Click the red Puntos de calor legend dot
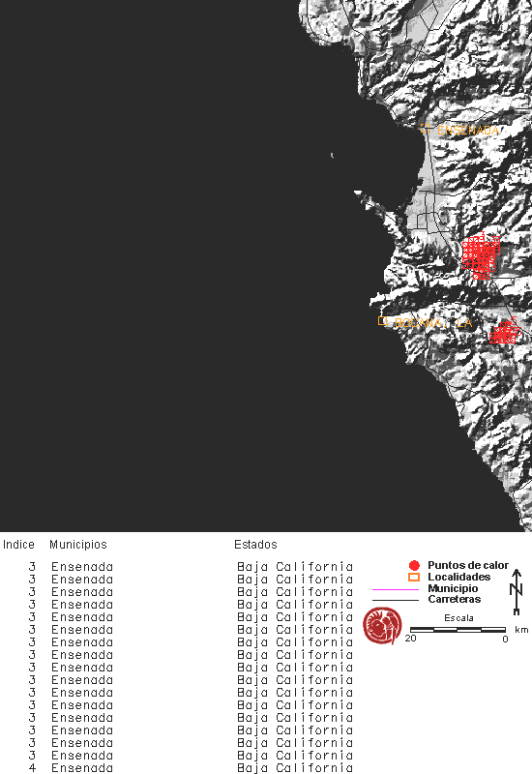 (x=414, y=566)
